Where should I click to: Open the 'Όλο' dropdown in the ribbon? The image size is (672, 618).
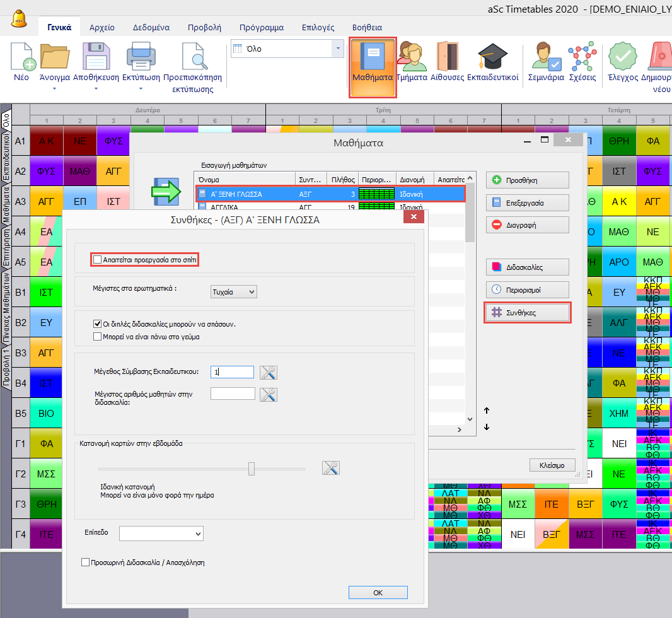click(287, 49)
